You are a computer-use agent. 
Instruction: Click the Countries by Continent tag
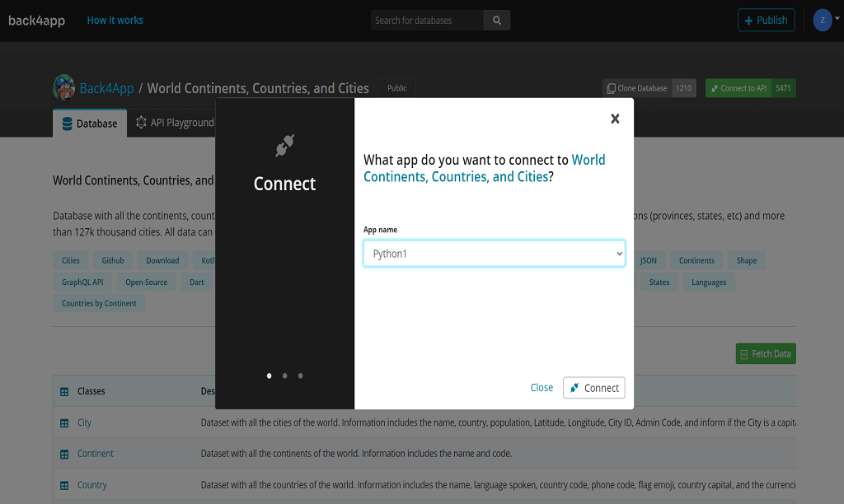(x=99, y=303)
